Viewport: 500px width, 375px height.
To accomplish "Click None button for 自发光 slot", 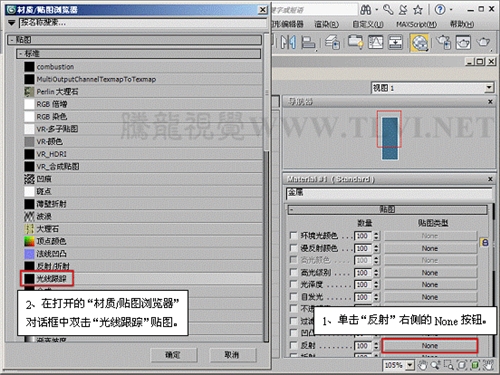I will click(x=430, y=297).
